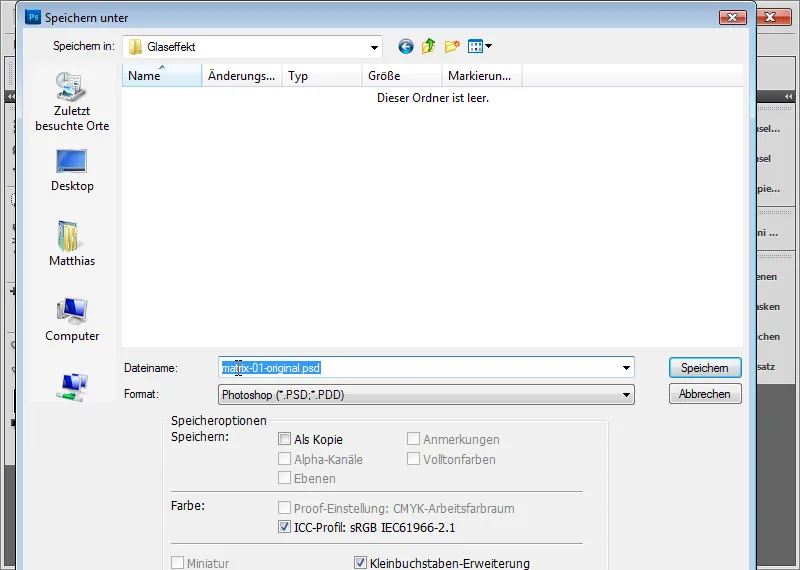Close the Speichern unter dialog
Screen dimensions: 800x570
tap(733, 17)
